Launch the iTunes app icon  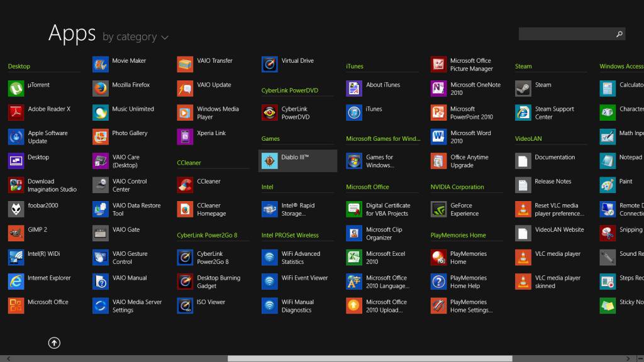(354, 113)
